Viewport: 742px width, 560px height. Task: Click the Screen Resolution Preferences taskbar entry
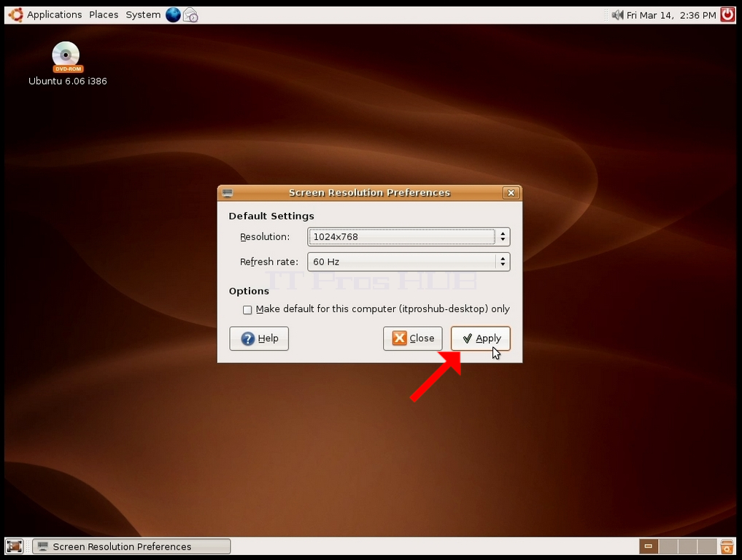coord(131,546)
